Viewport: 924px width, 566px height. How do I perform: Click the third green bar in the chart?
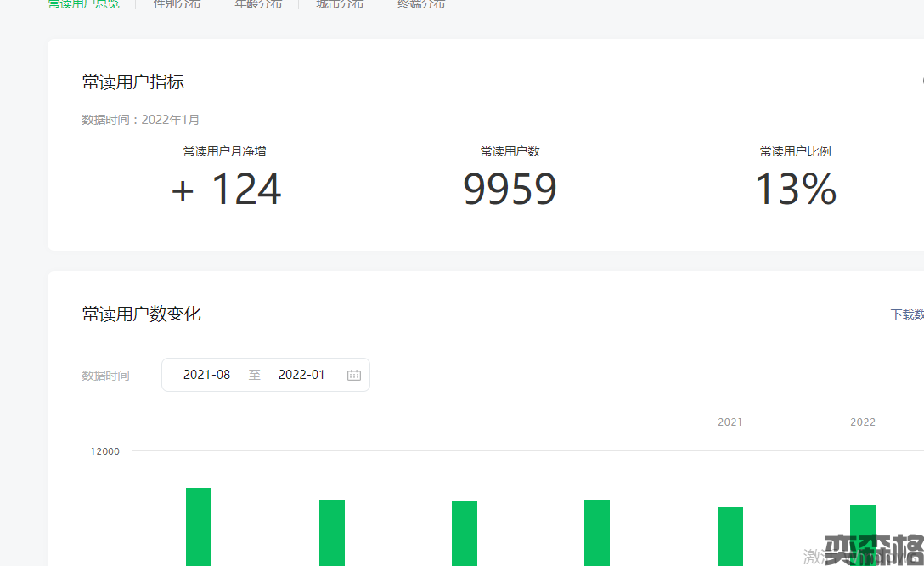[x=465, y=533]
